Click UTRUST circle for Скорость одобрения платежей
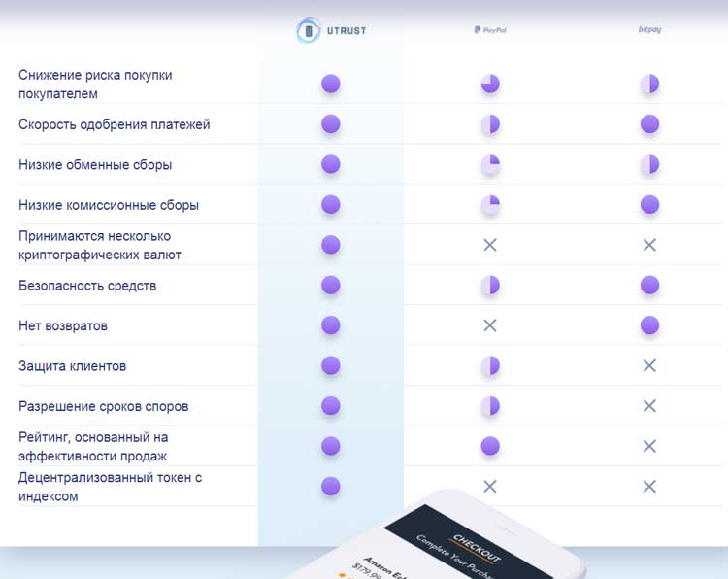Screen dimensions: 728x579 pos(331,124)
